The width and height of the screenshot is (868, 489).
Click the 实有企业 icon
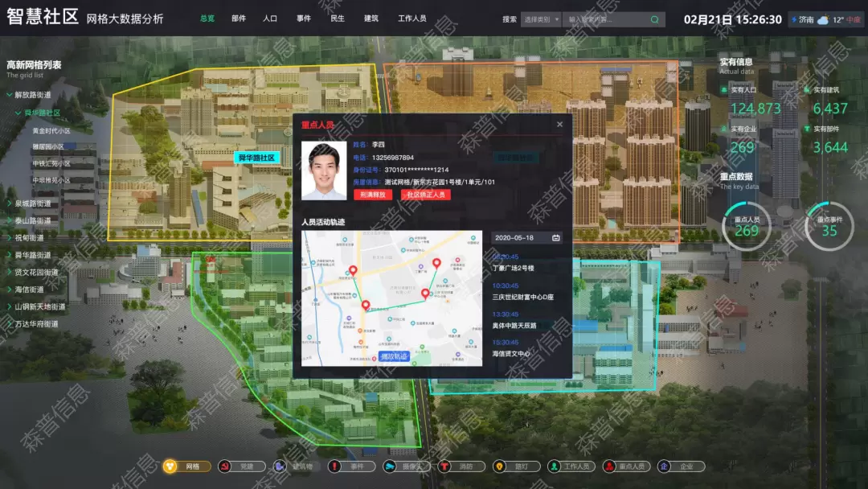724,129
